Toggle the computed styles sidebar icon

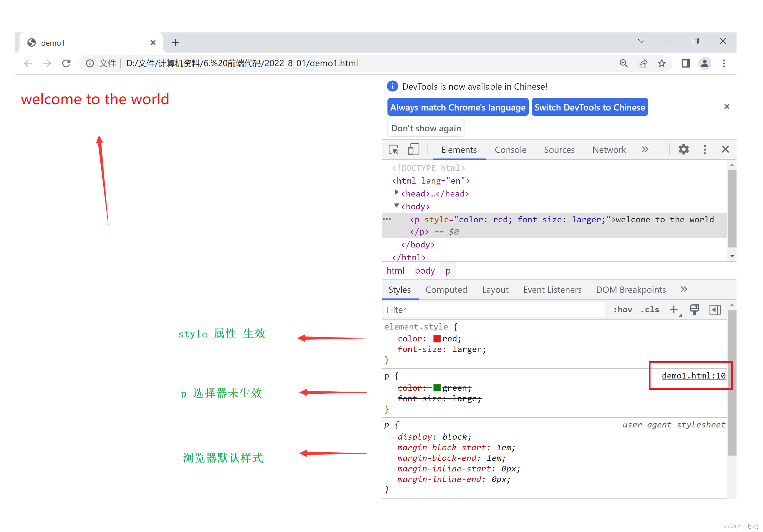[715, 310]
